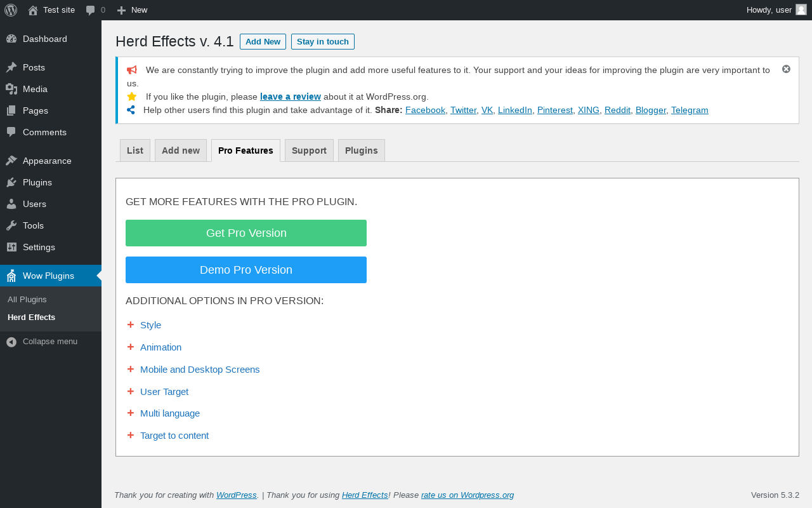Expand the User Target plus icon

tap(131, 391)
